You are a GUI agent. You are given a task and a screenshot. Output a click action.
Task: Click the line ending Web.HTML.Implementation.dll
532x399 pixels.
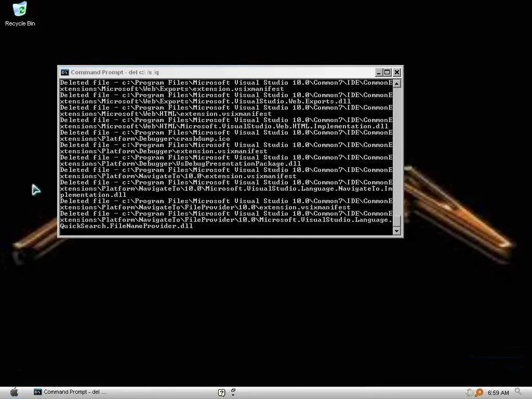224,126
